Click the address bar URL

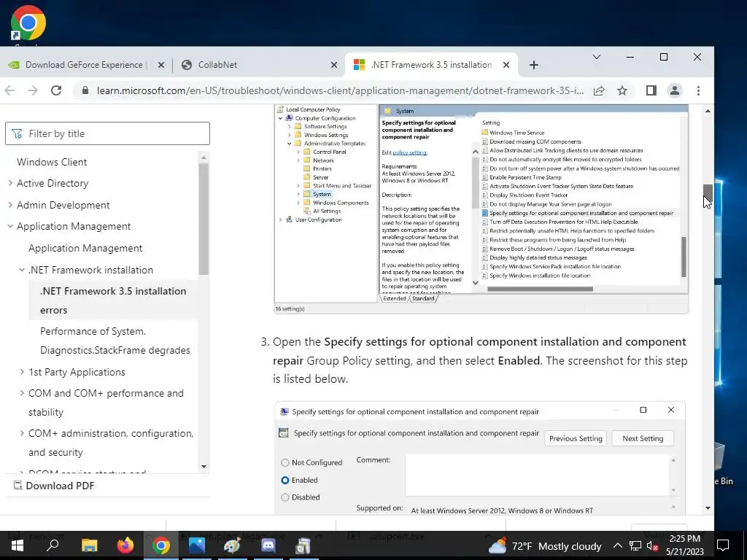click(x=340, y=90)
